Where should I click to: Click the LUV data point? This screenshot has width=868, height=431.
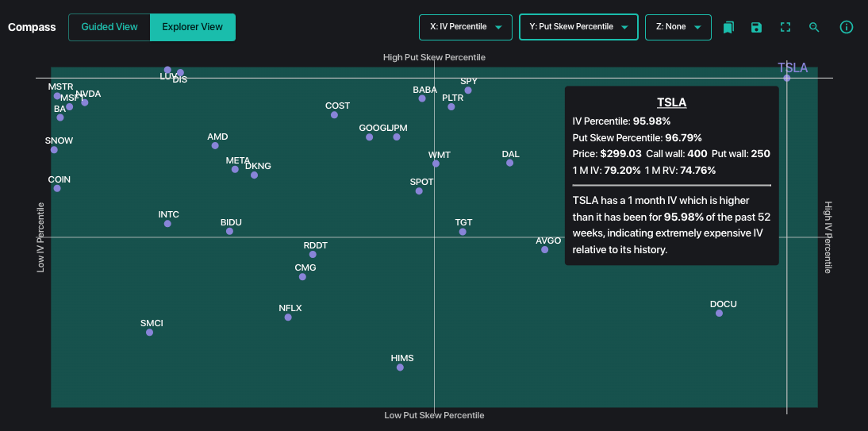(x=167, y=70)
